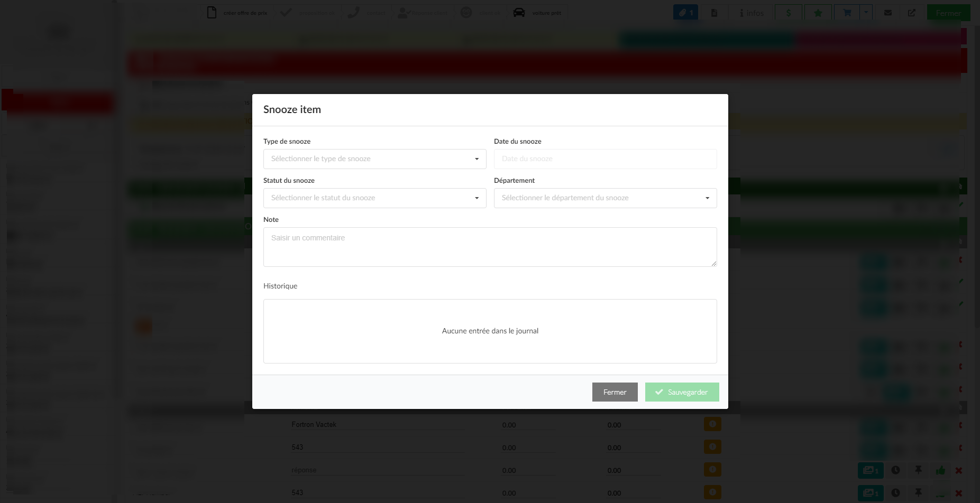Open image gallery badge in réponse row

[871, 470]
